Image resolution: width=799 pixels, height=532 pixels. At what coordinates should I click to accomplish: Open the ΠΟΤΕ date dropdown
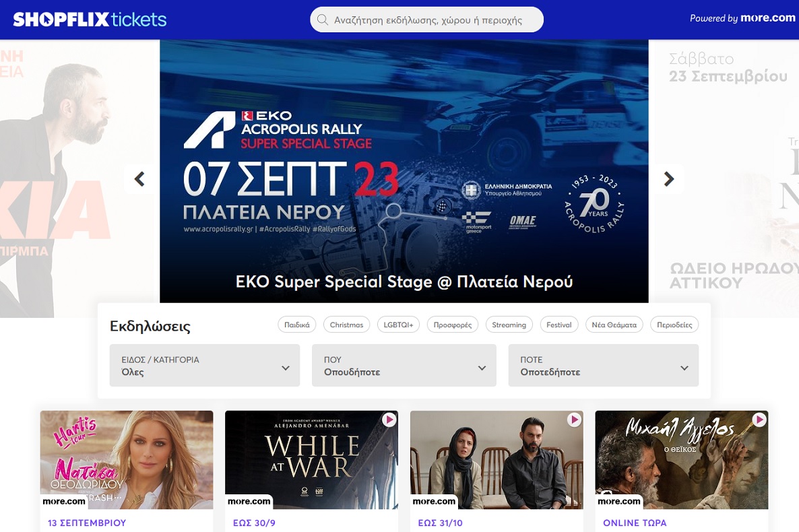click(x=604, y=366)
